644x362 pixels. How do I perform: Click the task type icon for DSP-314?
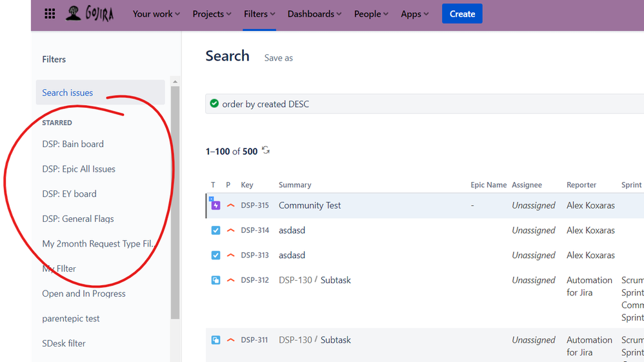[216, 230]
